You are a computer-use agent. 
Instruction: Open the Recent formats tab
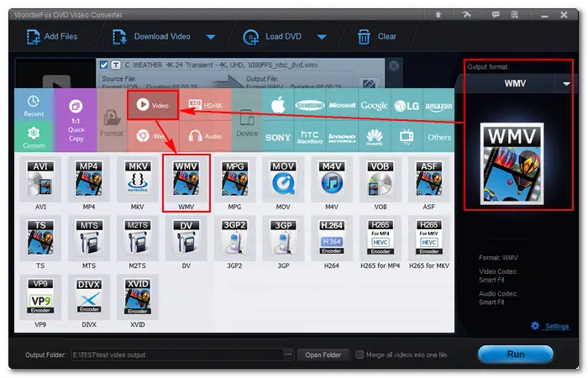[34, 105]
